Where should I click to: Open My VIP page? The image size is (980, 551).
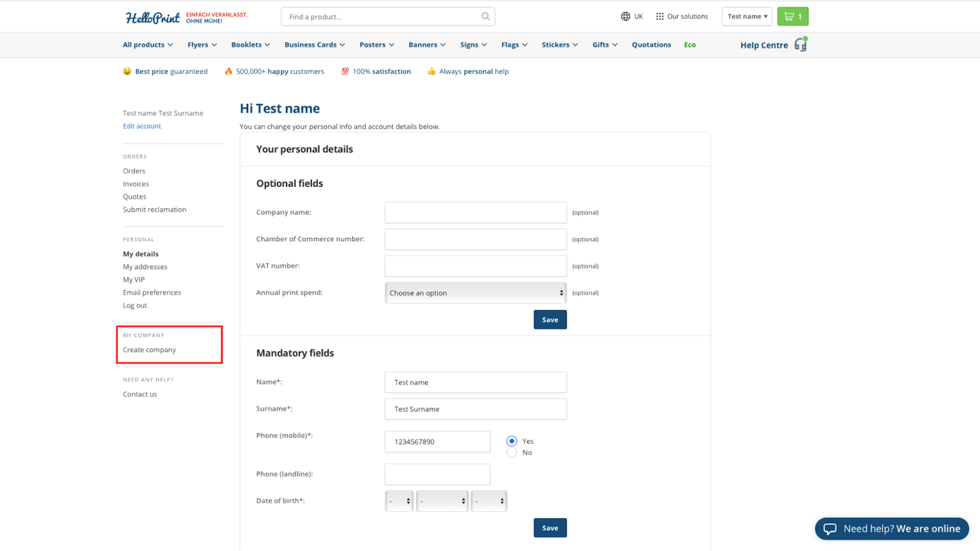click(134, 280)
